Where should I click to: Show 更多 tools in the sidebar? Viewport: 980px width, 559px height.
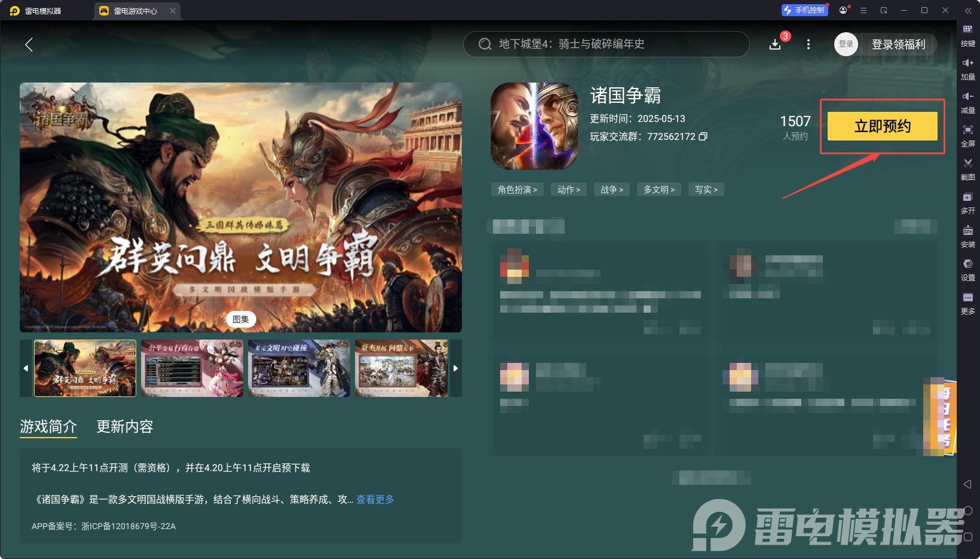click(x=968, y=303)
